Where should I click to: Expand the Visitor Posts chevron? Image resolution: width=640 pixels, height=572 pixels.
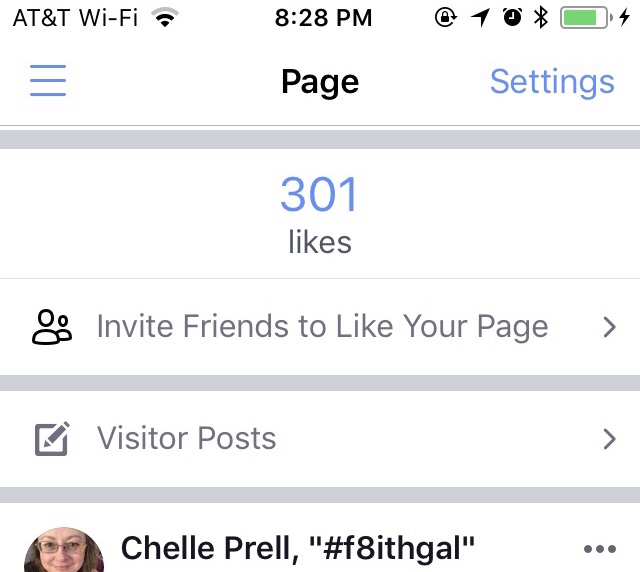609,439
